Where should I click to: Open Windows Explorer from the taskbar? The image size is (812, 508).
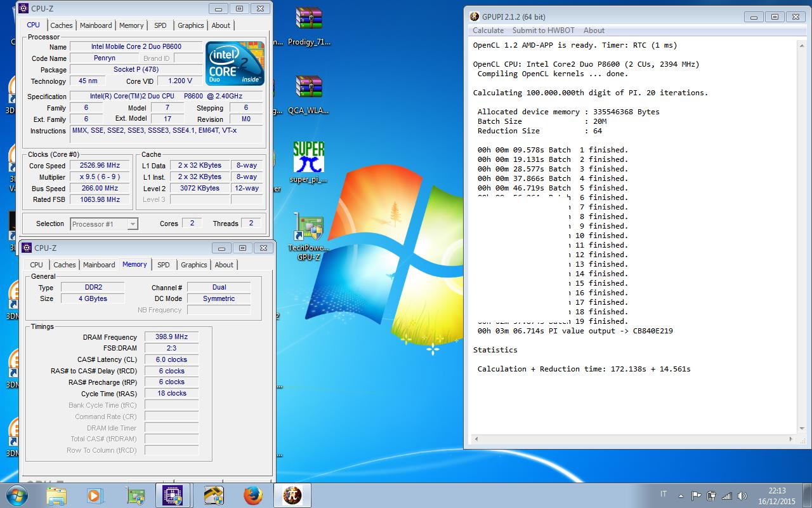click(x=56, y=495)
